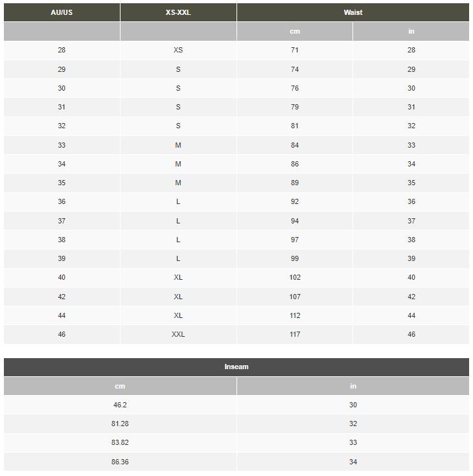Select waist value 102 cm
This screenshot has width=473, height=476.
pos(295,277)
